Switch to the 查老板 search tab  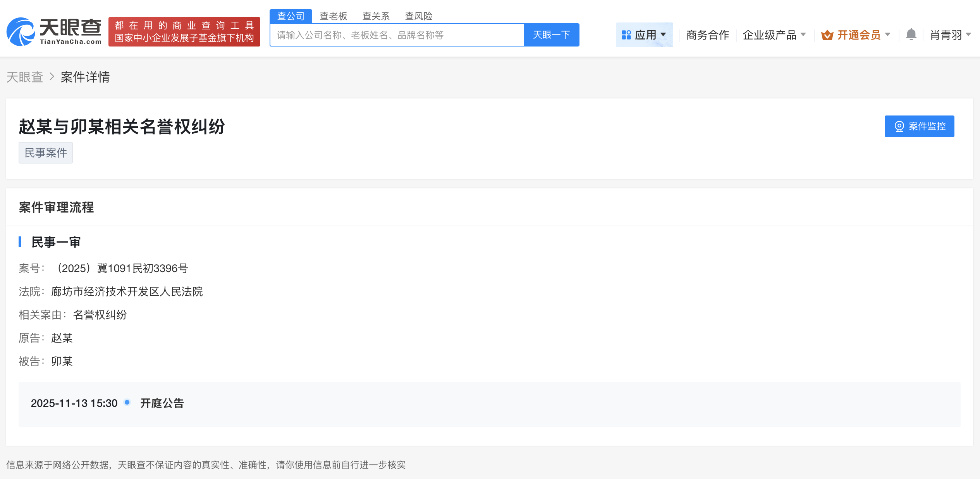pos(334,16)
